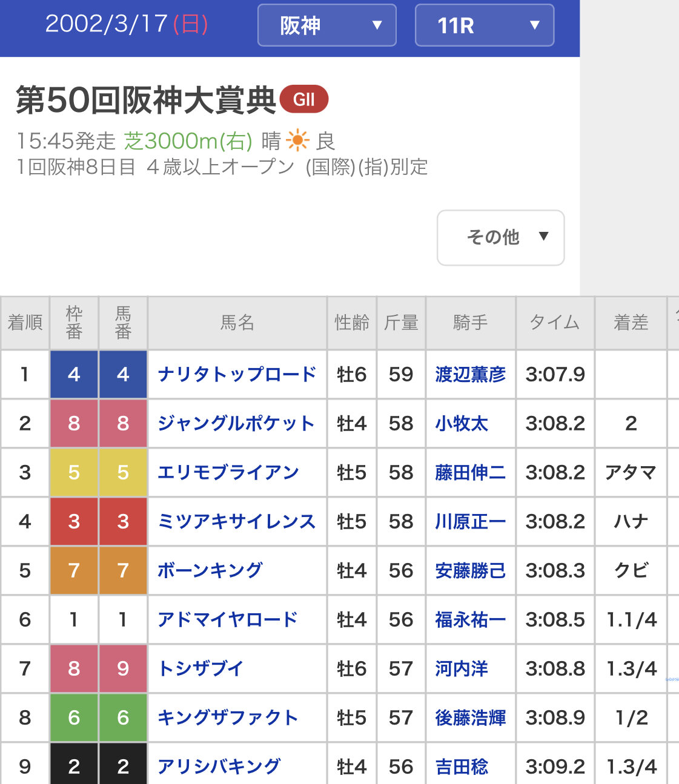This screenshot has width=679, height=784.
Task: Open the 11R race number dropdown
Action: (x=484, y=25)
